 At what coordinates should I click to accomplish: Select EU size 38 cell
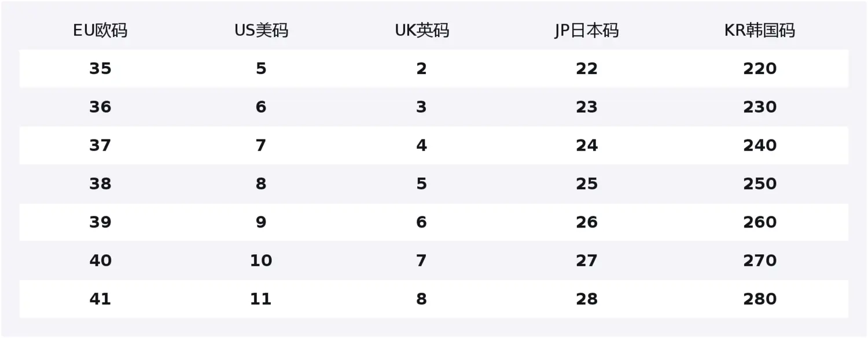(x=100, y=184)
